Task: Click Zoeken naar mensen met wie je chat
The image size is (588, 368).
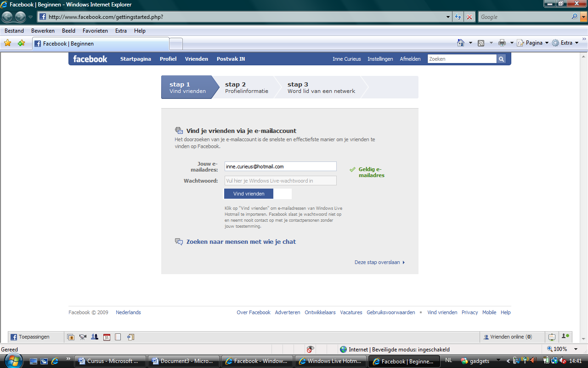Action: coord(241,241)
